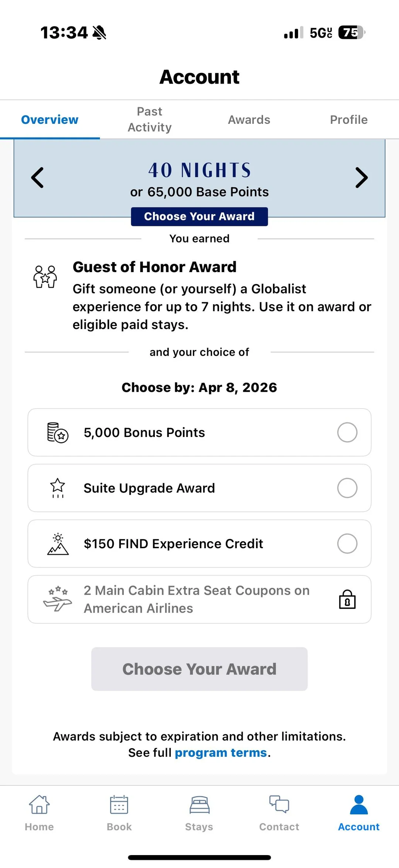Tap the Stays bed icon
Screen dimensions: 399x868
pos(199,804)
